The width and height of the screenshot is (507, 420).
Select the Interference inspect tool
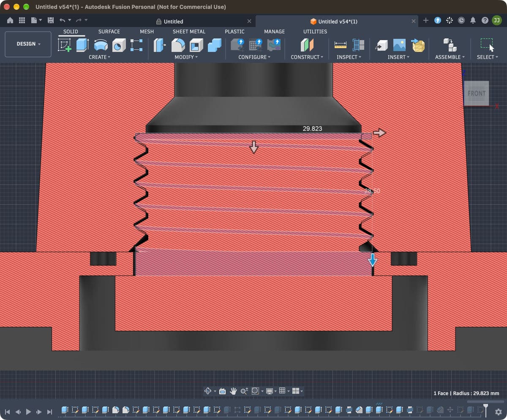[358, 45]
